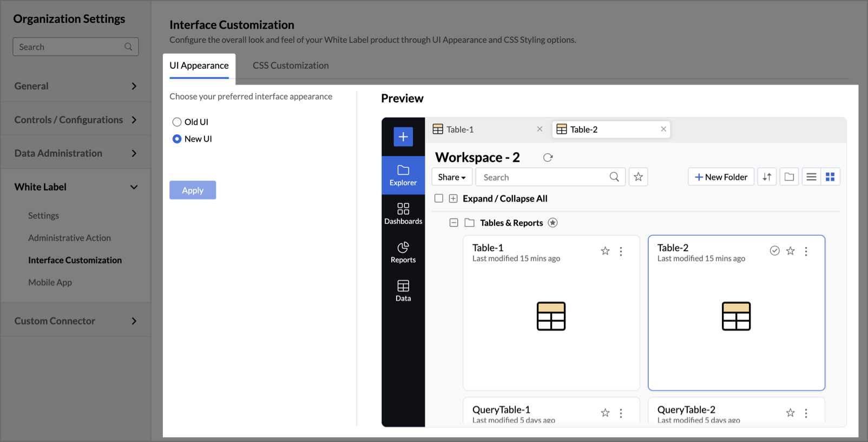Click the New Folder button
The width and height of the screenshot is (868, 442).
click(x=721, y=177)
